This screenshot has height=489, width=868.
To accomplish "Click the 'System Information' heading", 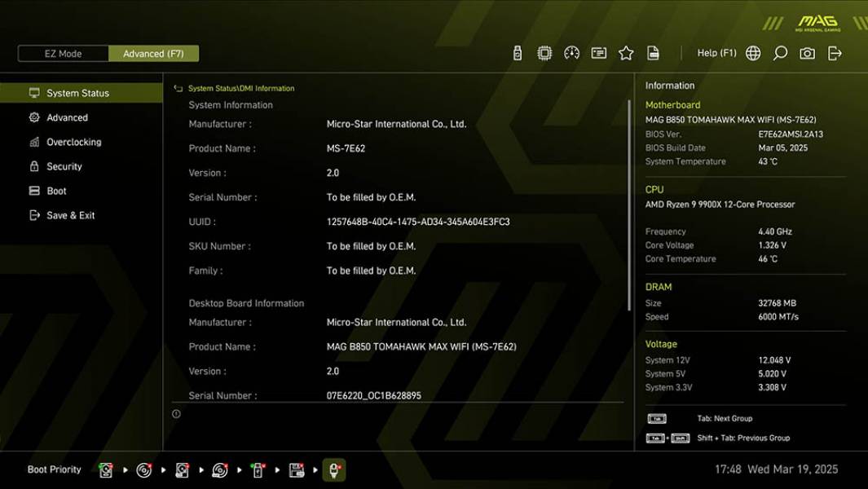I will [x=231, y=104].
